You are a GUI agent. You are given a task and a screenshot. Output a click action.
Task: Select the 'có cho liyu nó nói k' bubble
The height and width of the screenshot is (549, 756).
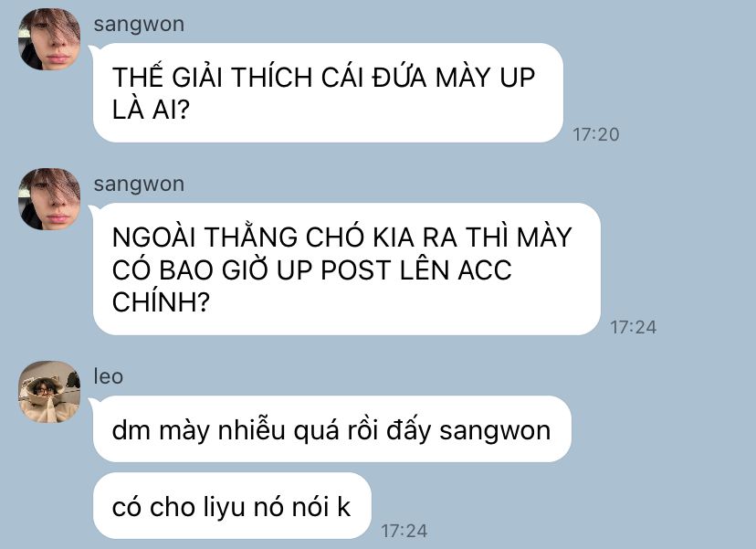[x=232, y=505]
